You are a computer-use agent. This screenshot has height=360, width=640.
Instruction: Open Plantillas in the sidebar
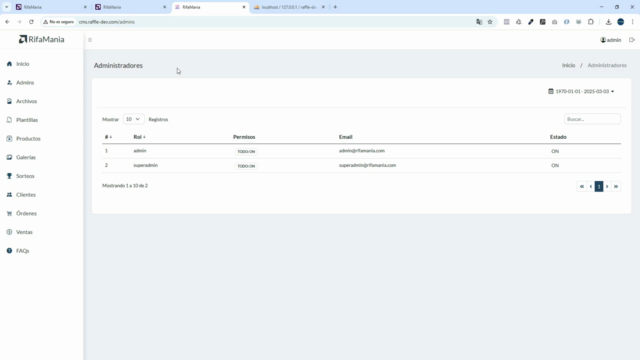pyautogui.click(x=27, y=120)
